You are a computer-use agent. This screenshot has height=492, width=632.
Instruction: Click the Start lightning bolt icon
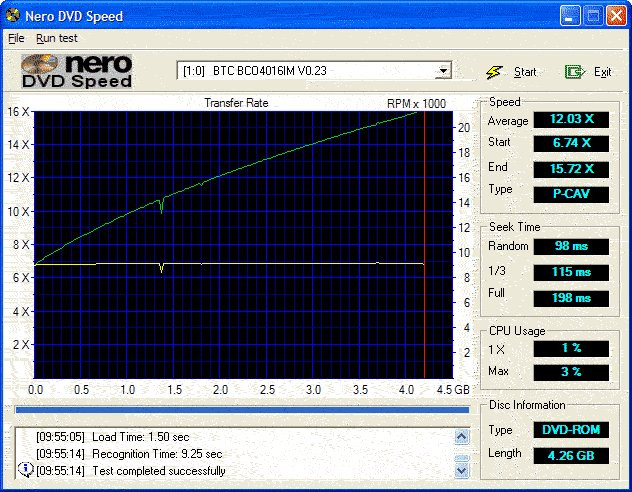494,72
